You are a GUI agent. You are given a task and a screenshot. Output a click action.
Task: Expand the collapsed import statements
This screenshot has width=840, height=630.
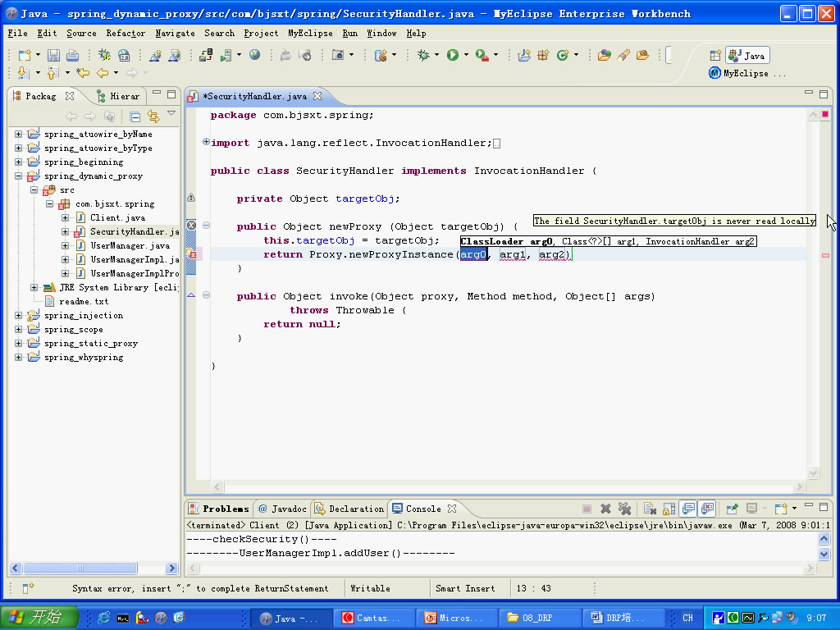(x=206, y=142)
